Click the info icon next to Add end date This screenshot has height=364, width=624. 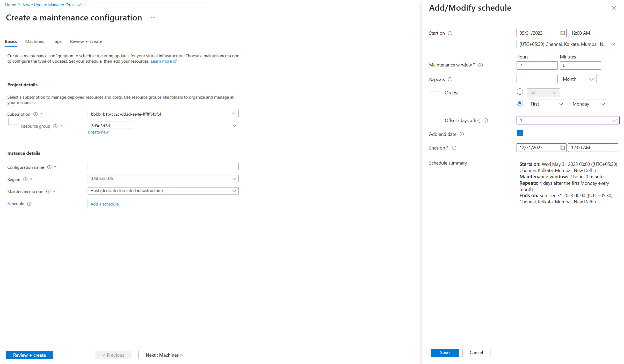tap(462, 134)
